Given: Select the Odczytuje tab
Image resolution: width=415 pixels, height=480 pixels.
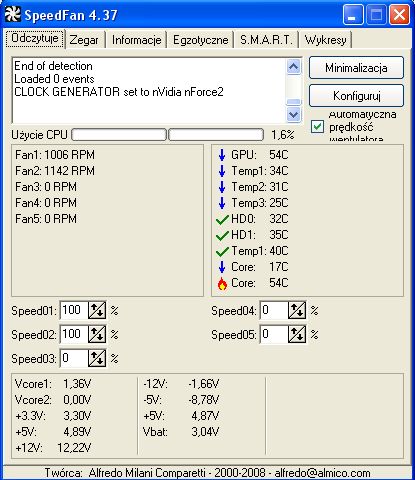Looking at the screenshot, I should (35, 39).
